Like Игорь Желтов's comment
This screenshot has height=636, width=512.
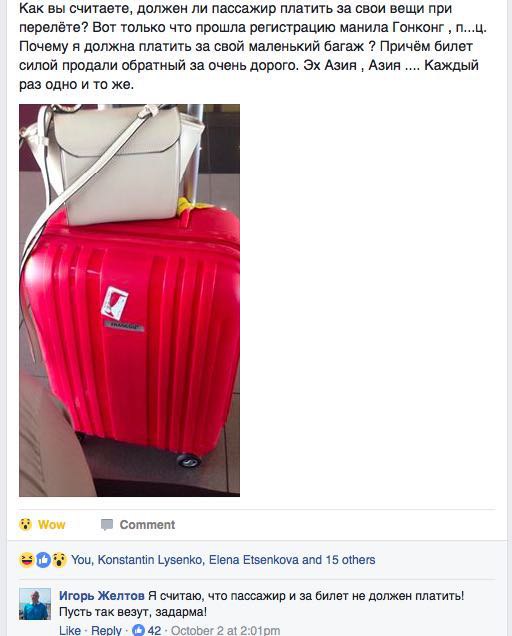point(70,630)
